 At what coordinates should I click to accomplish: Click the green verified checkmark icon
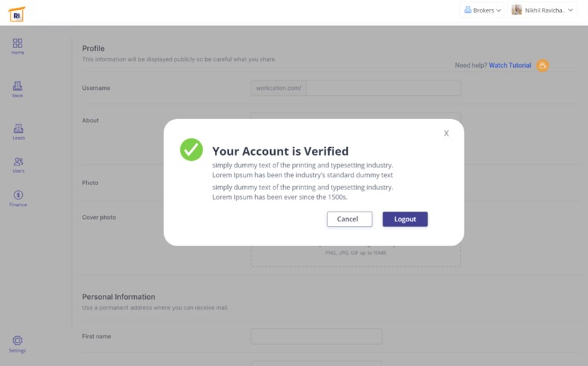[191, 150]
